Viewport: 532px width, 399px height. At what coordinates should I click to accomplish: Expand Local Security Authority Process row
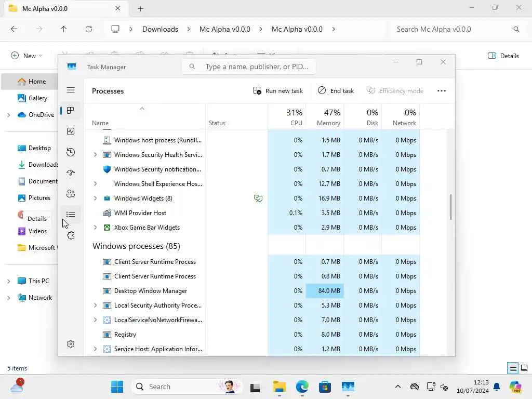click(96, 305)
